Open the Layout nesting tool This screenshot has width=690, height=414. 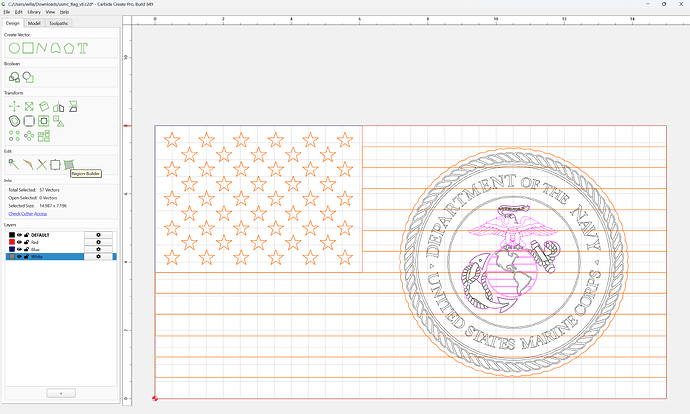tap(44, 136)
